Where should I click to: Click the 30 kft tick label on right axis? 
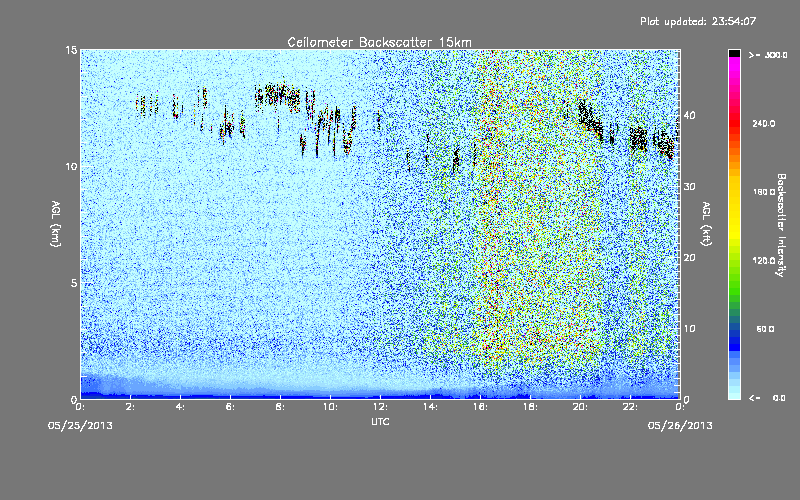tap(689, 187)
